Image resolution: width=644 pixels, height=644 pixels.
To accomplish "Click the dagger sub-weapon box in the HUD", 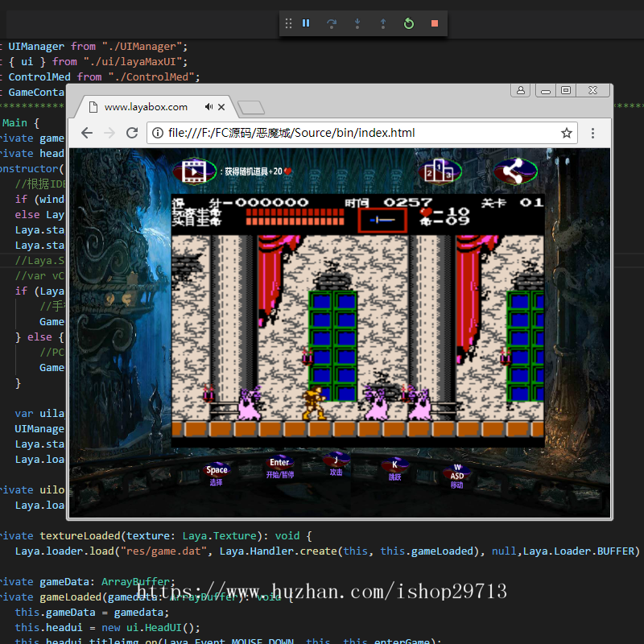I will 382,220.
